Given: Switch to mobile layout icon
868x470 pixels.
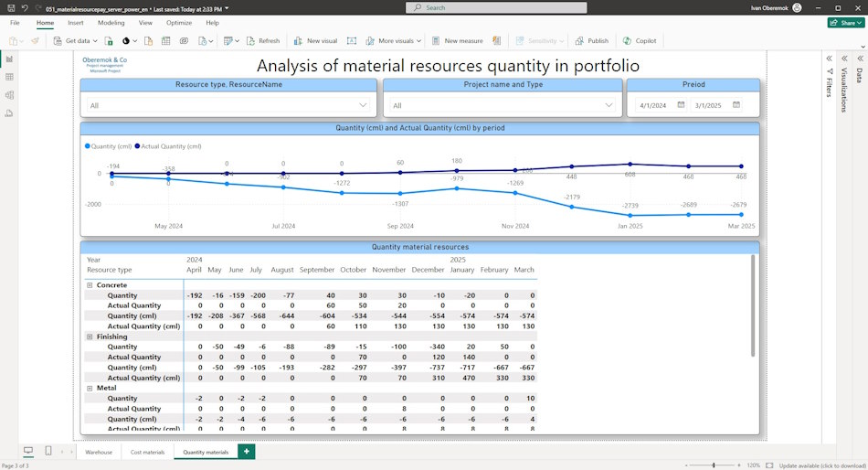Looking at the screenshot, I should 48,451.
